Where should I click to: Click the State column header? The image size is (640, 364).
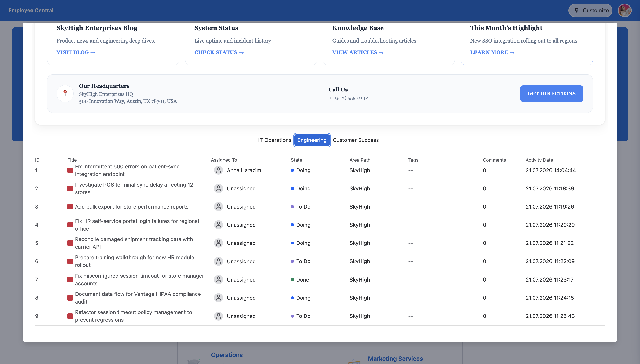tap(296, 160)
